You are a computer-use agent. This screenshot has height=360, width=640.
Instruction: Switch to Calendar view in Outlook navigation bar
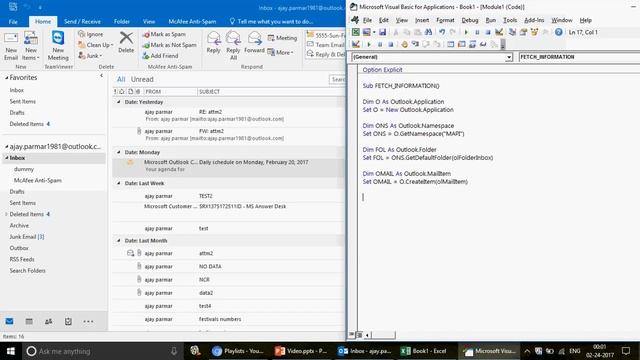click(29, 322)
